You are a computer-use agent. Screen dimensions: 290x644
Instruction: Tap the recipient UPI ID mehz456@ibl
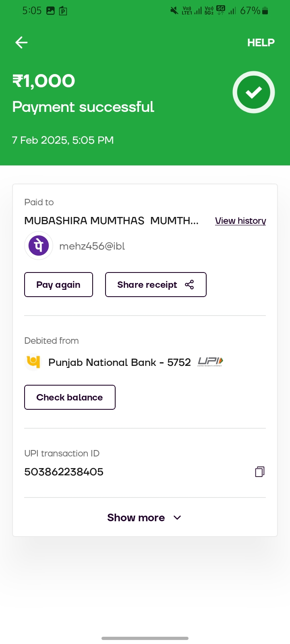coord(92,246)
